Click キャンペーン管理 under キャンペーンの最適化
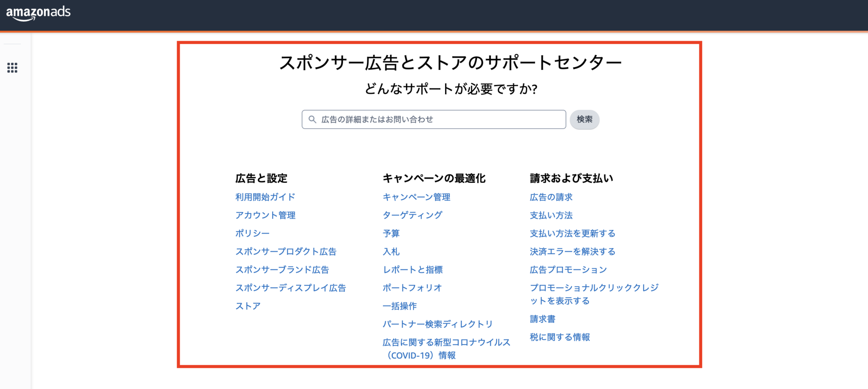This screenshot has height=389, width=868. [x=416, y=197]
